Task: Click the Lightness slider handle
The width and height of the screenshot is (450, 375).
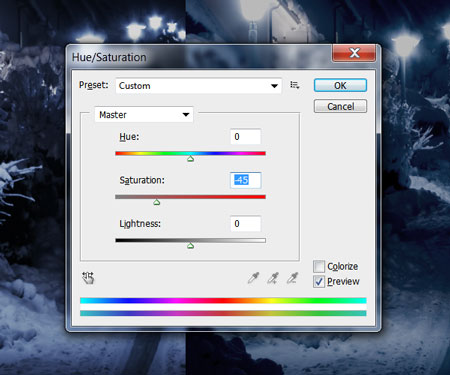Action: [x=190, y=246]
